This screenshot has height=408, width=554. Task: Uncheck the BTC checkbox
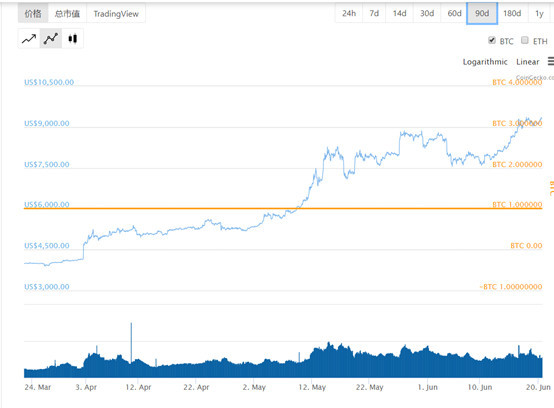pyautogui.click(x=491, y=40)
